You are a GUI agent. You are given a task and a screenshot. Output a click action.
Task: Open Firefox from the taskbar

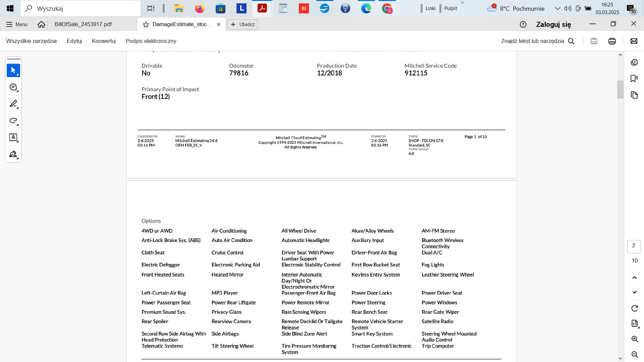coord(200,8)
